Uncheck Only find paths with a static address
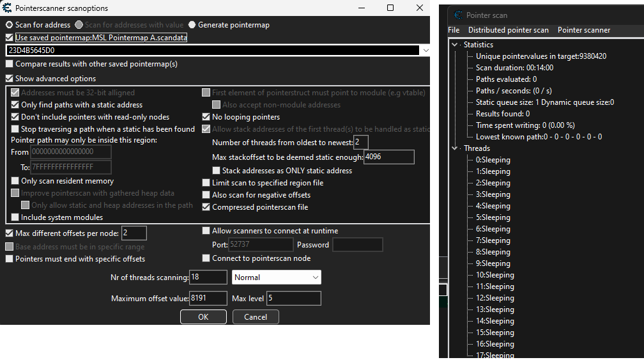644x360 pixels. [x=15, y=105]
